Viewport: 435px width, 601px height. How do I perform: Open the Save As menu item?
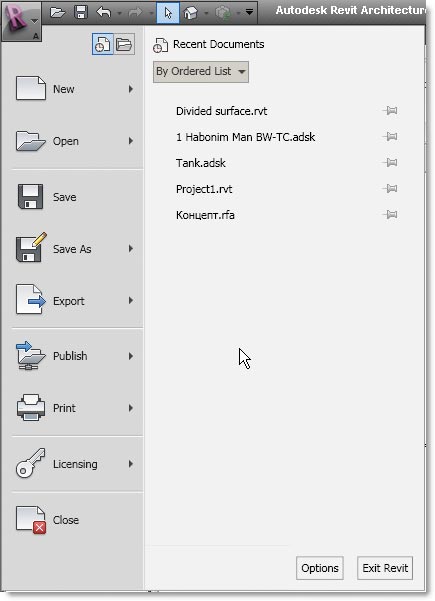pyautogui.click(x=77, y=249)
